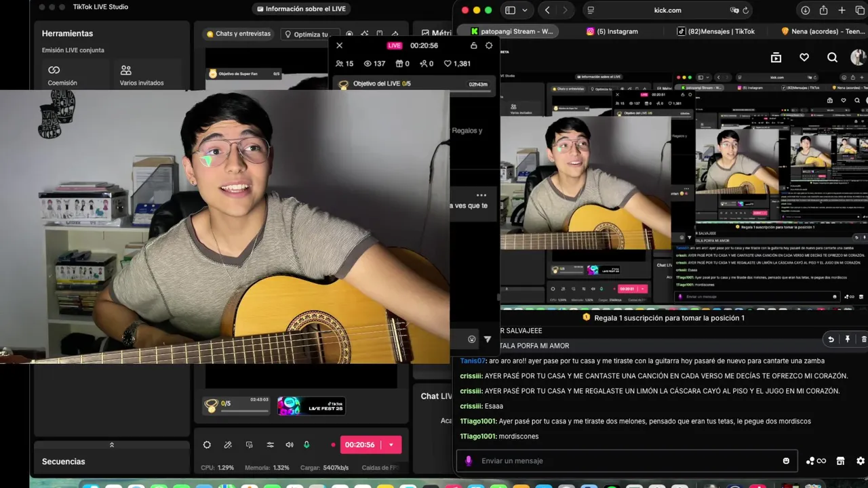
Task: Expand dropdown arrow beside live timer
Action: click(x=391, y=445)
